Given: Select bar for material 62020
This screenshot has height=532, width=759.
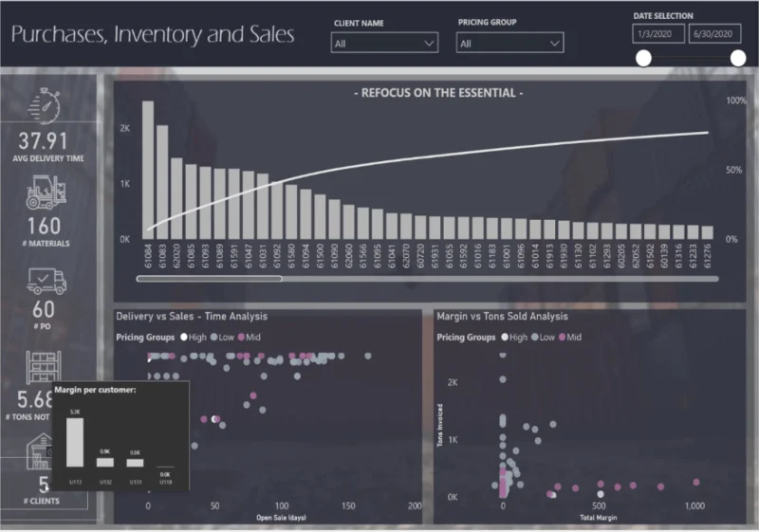Looking at the screenshot, I should pos(176,198).
